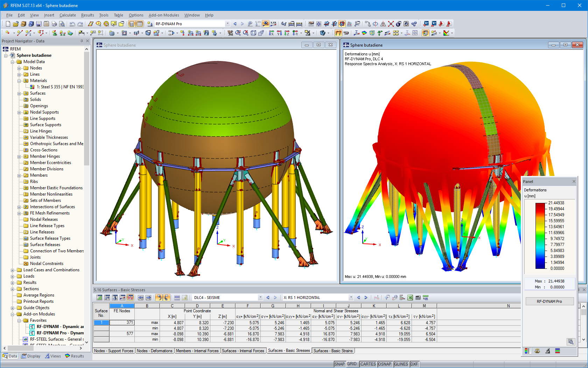Click the previous load case arrow beside DLC4 combo

pos(268,298)
